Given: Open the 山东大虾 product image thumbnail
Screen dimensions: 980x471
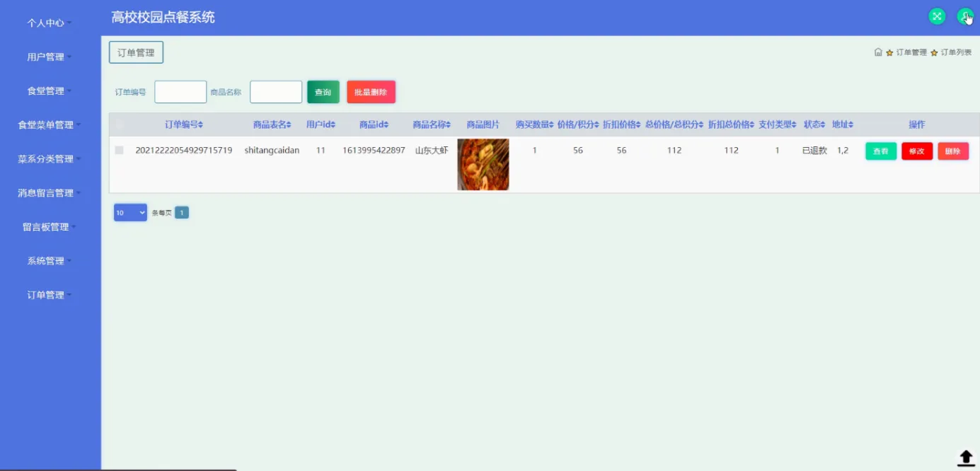Looking at the screenshot, I should [483, 164].
